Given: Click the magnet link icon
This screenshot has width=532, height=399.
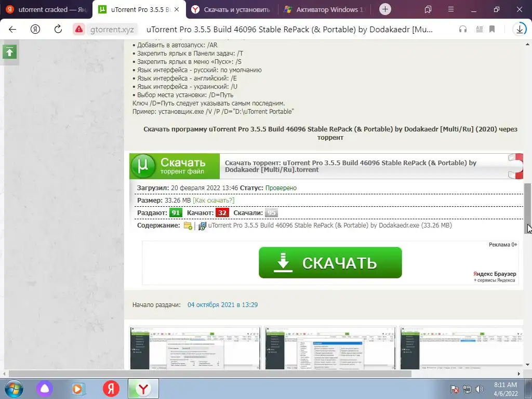Looking at the screenshot, I should (x=516, y=166).
